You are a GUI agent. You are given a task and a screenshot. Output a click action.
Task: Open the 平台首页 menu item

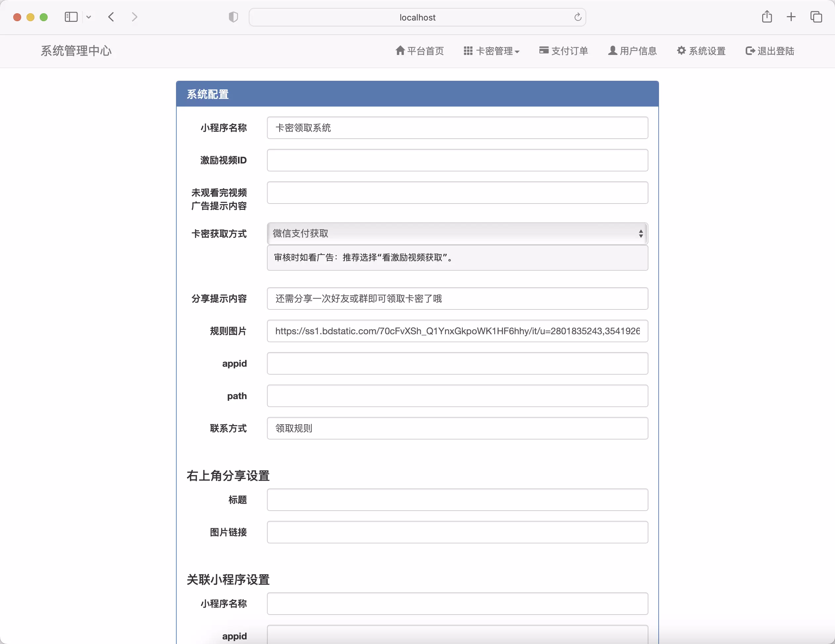[419, 51]
